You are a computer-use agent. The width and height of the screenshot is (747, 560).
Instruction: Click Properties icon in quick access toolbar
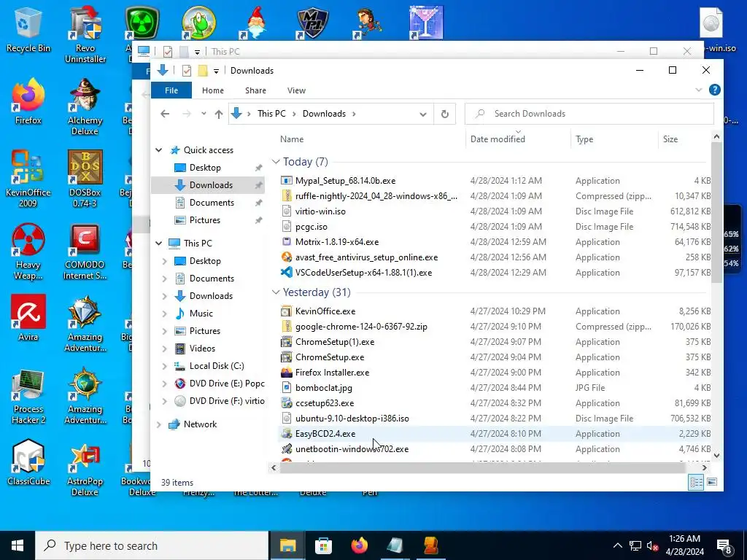point(187,71)
